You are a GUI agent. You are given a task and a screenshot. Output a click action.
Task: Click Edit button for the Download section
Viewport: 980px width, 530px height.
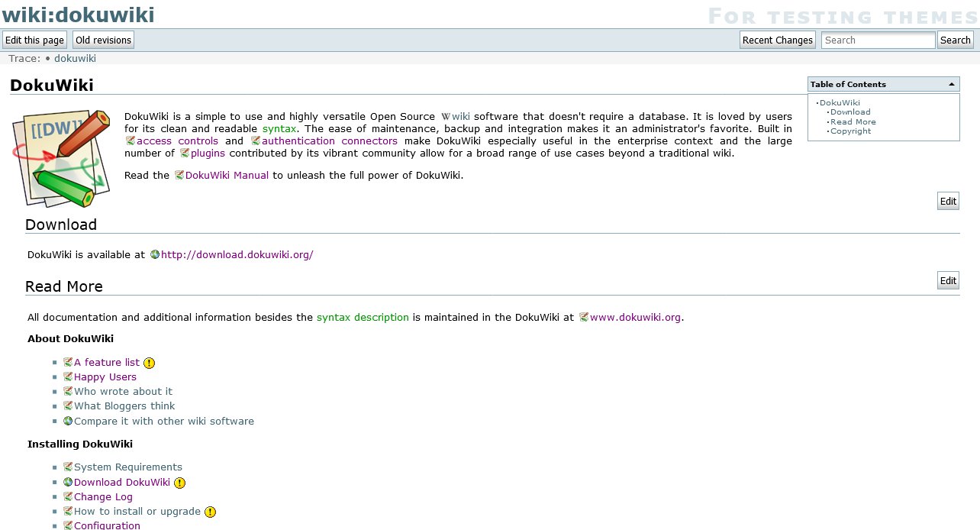[948, 280]
